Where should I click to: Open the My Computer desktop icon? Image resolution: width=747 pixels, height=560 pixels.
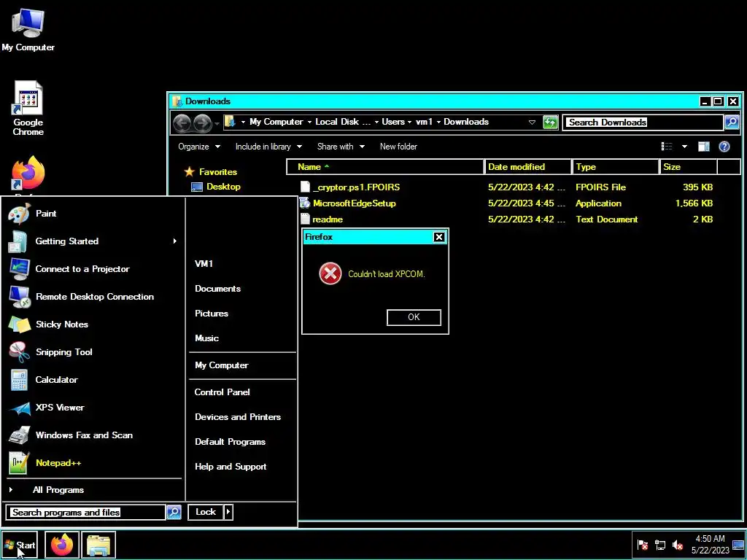28,29
